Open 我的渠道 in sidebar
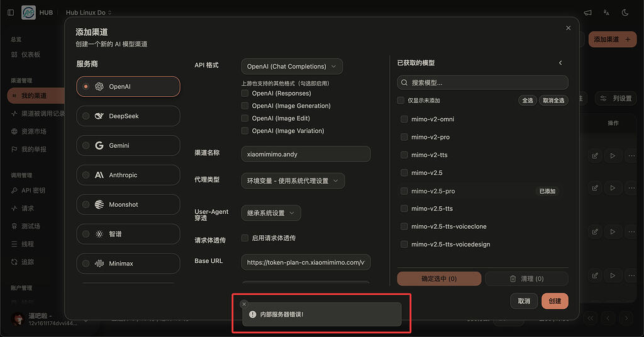This screenshot has height=337, width=644. tap(35, 96)
